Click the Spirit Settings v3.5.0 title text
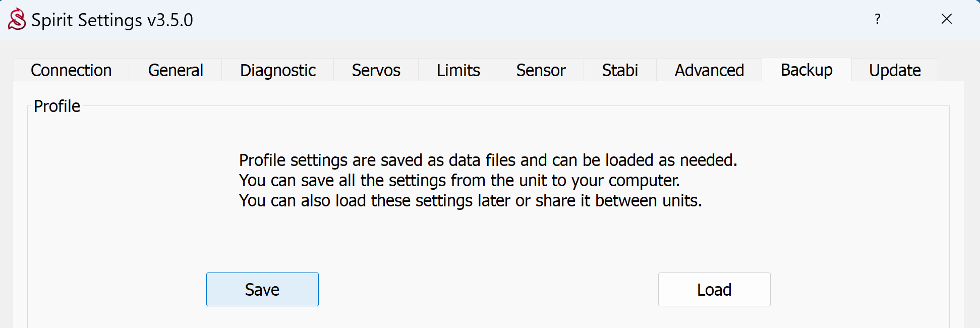Viewport: 980px width, 328px height. [112, 20]
